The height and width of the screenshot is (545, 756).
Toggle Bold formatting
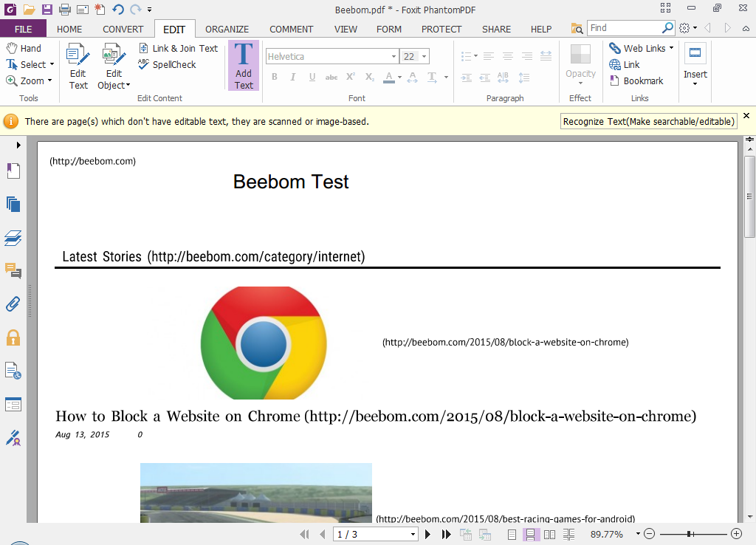[x=275, y=77]
